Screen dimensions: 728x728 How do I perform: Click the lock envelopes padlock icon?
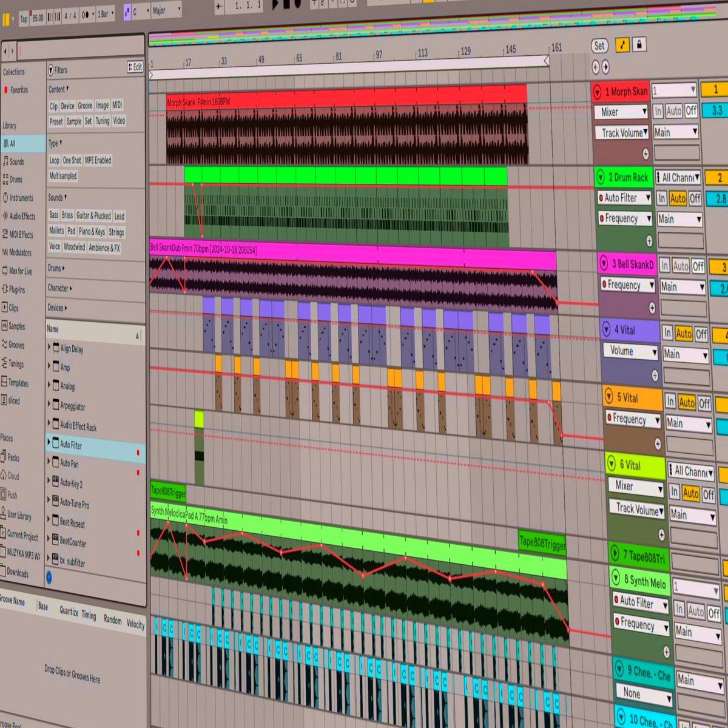click(639, 44)
